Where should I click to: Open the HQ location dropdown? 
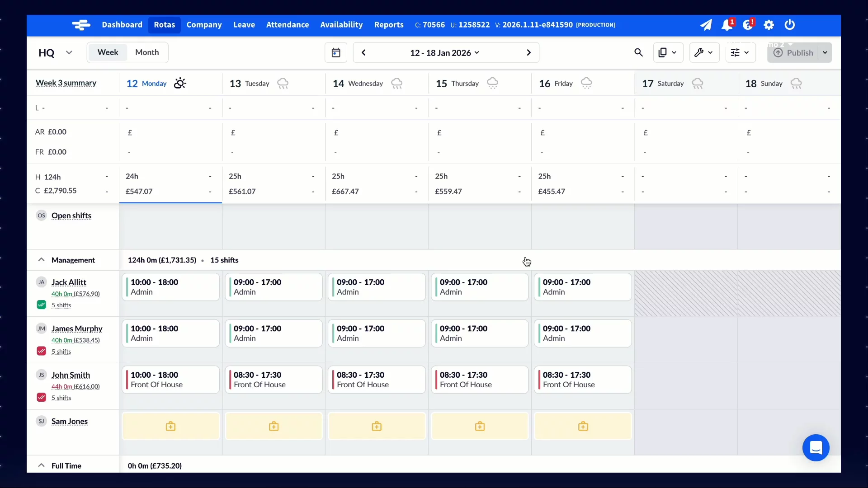coord(69,53)
